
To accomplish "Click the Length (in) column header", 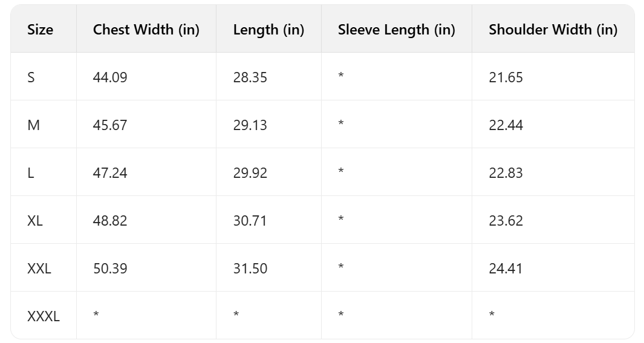I will (x=268, y=30).
